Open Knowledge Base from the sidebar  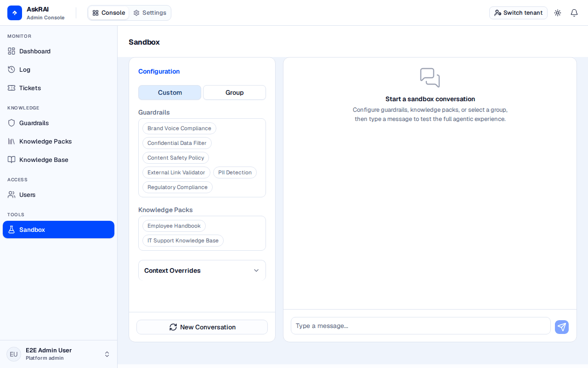pos(58,160)
